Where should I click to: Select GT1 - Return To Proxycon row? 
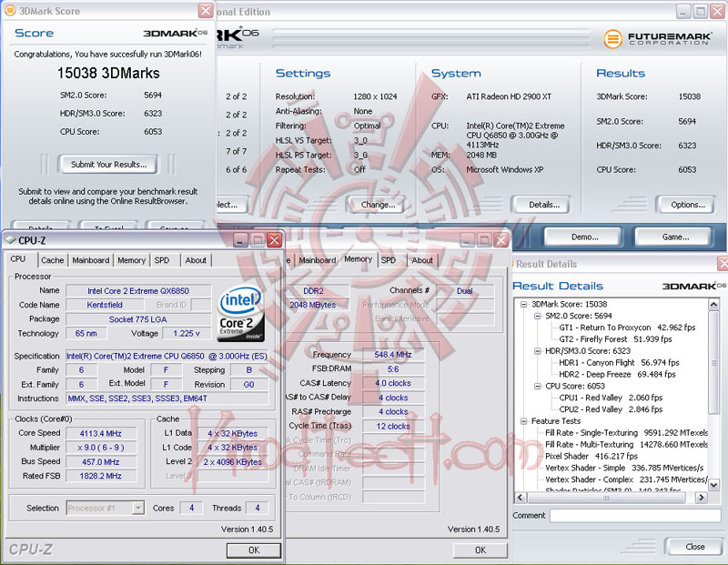pyautogui.click(x=627, y=328)
